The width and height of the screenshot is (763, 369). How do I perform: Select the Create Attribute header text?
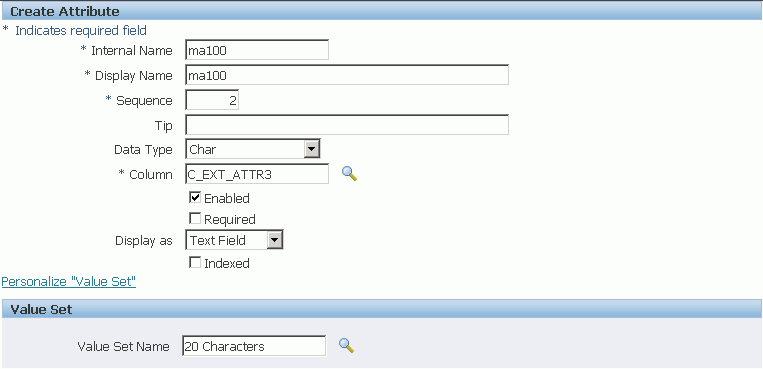click(65, 11)
